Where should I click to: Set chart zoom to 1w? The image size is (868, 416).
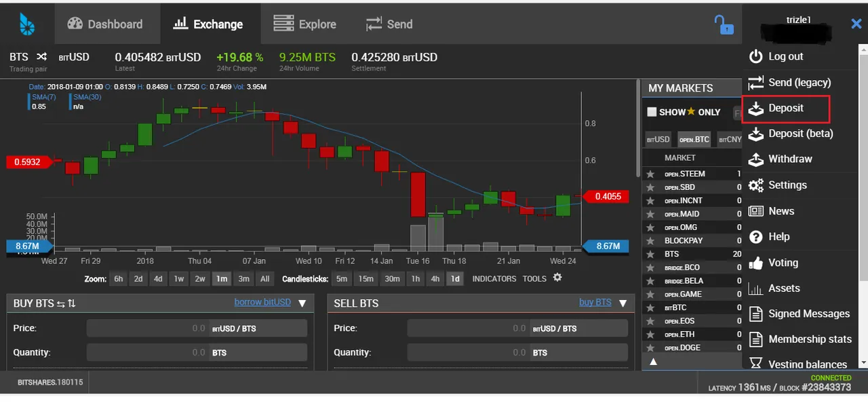179,279
